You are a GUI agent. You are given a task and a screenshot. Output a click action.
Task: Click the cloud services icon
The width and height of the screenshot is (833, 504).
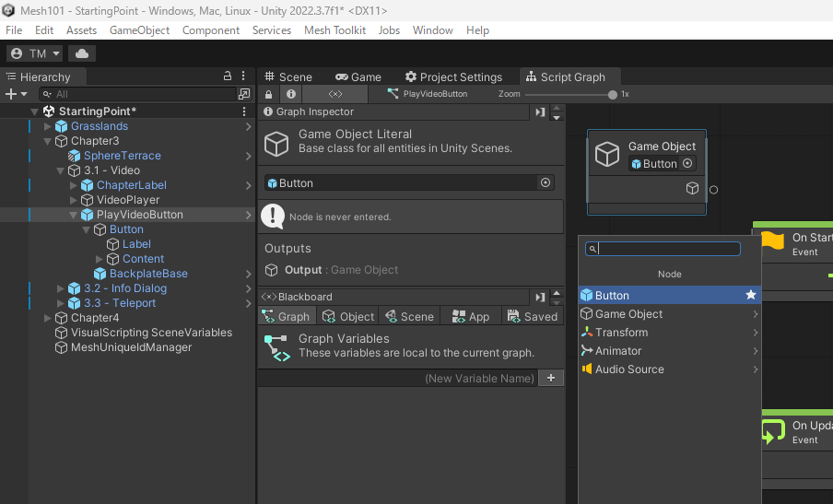(82, 53)
